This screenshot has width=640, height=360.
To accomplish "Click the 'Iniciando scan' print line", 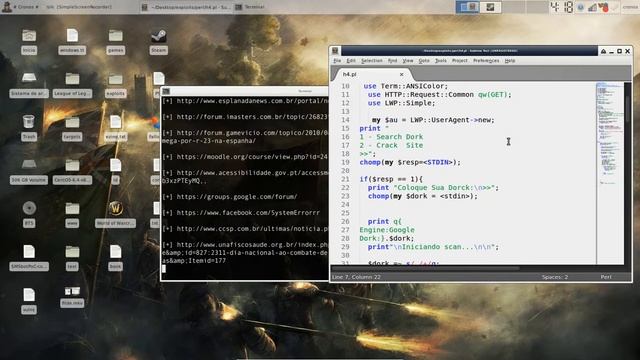I will pyautogui.click(x=433, y=247).
